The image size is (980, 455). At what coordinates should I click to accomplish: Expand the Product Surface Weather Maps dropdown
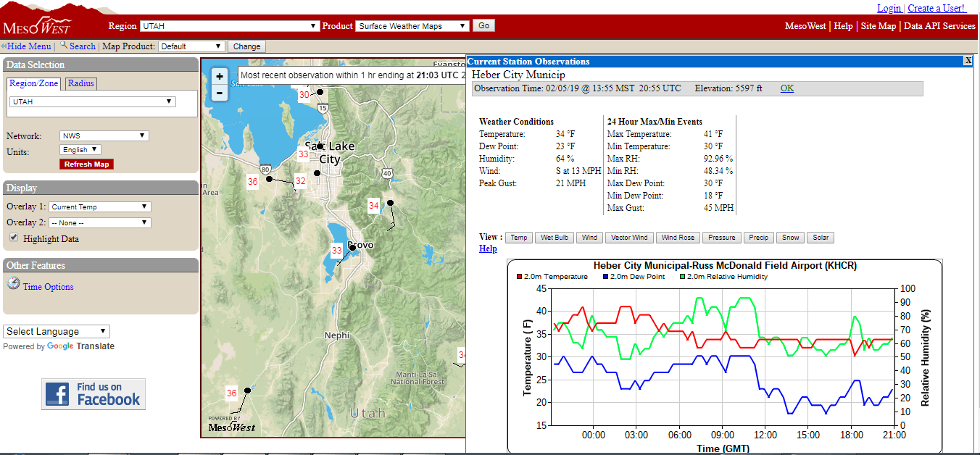412,26
